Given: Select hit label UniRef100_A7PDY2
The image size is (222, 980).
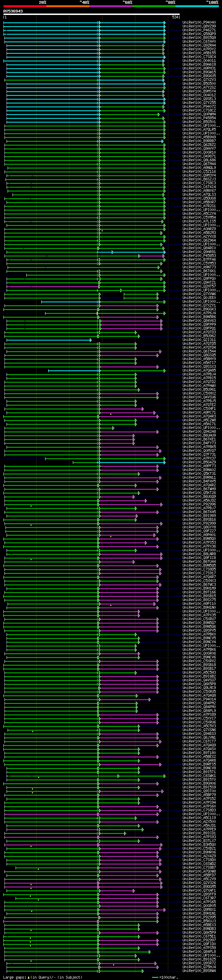Looking at the screenshot, I should click(x=199, y=49).
